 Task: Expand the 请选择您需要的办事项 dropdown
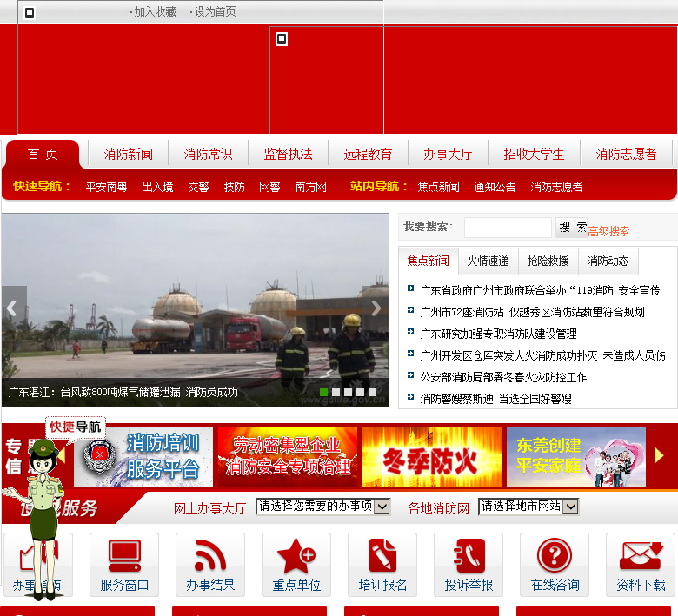tap(323, 507)
